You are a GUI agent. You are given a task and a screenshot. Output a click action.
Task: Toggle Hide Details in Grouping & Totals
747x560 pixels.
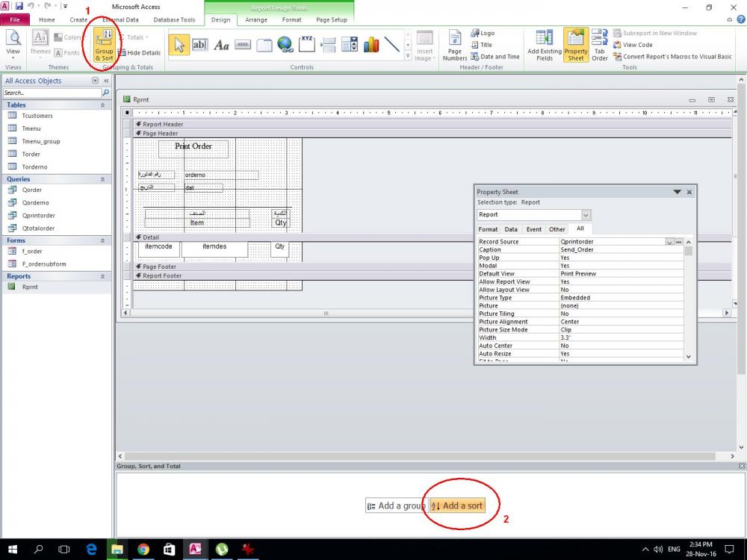pyautogui.click(x=139, y=53)
